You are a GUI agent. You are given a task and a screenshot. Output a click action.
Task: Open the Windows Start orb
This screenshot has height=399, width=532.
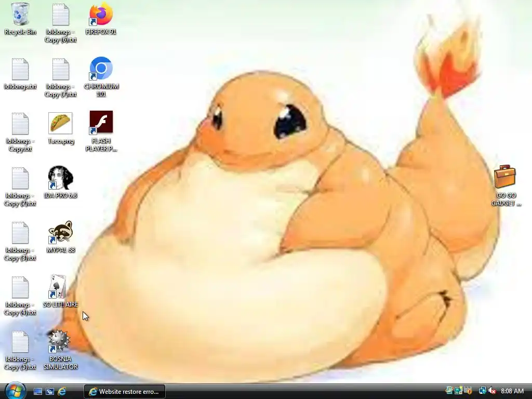(x=15, y=391)
